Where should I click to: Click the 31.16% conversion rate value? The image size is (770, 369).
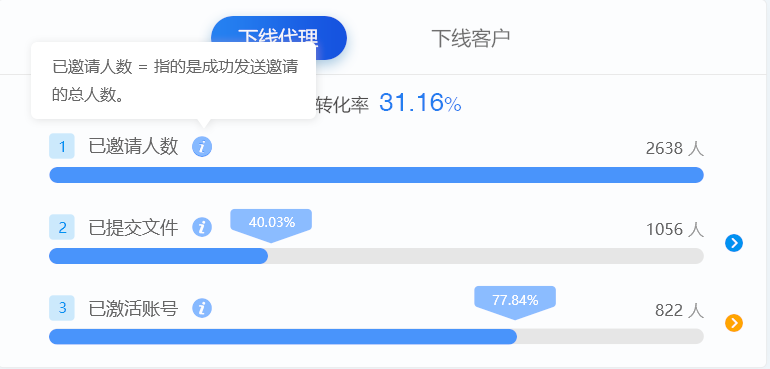(x=420, y=103)
